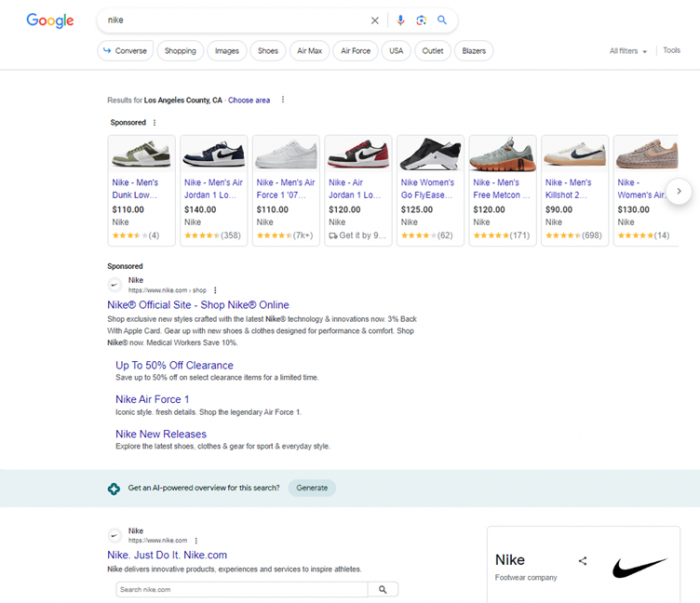Viewport: 700px width, 603px height.
Task: Click Nike - Men's Dunk Low title link
Action: 135,189
